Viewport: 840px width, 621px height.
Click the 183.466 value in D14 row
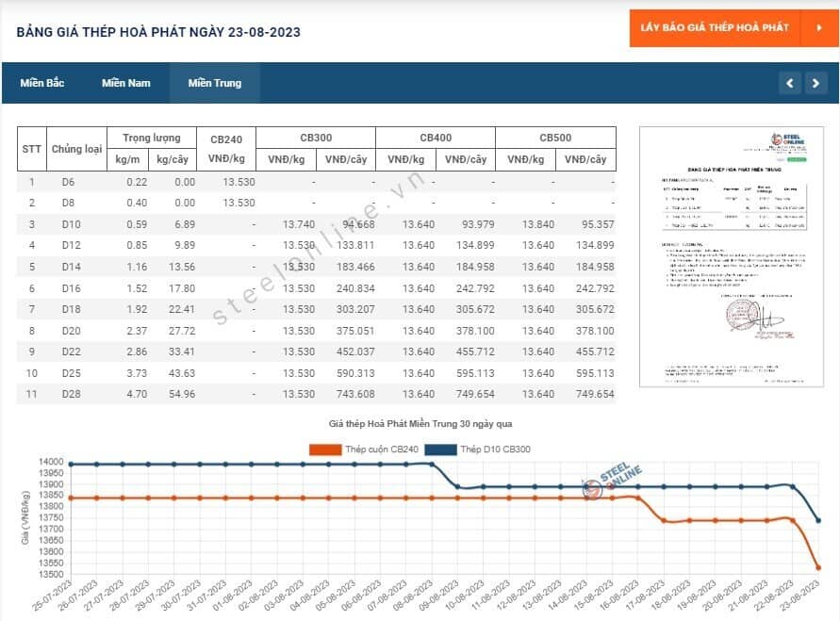355,267
